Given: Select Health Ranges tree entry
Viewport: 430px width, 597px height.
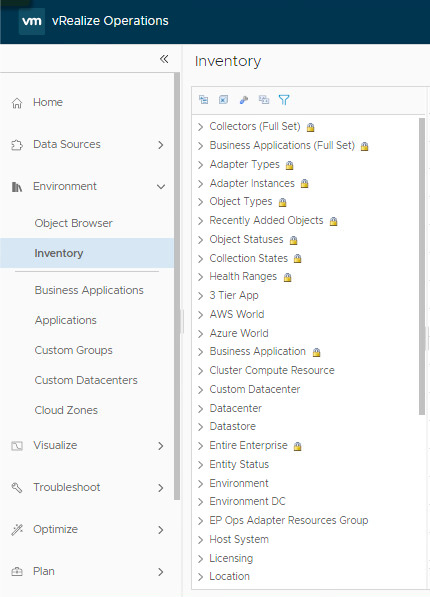Looking at the screenshot, I should click(243, 276).
